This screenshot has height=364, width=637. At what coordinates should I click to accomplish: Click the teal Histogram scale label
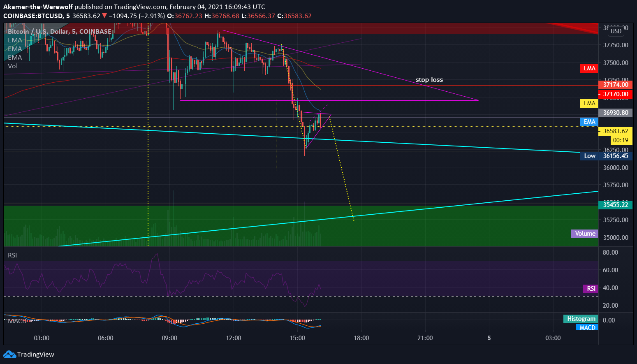581,319
